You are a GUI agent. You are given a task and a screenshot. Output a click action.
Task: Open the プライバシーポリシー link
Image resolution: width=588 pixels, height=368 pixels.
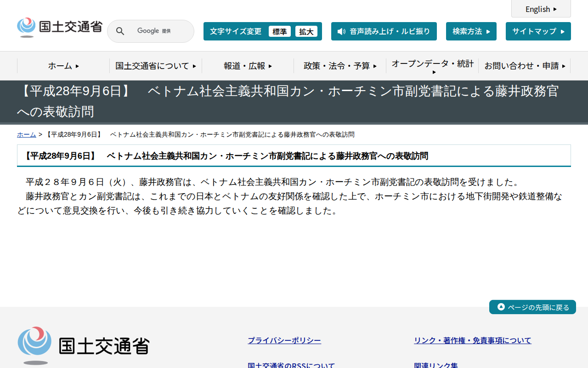284,340
